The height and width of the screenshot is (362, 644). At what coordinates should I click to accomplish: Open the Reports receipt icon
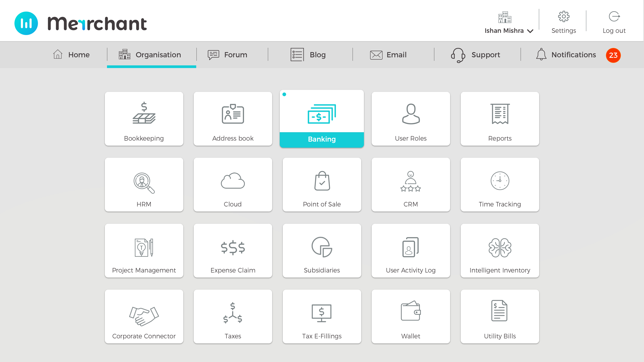click(x=500, y=114)
